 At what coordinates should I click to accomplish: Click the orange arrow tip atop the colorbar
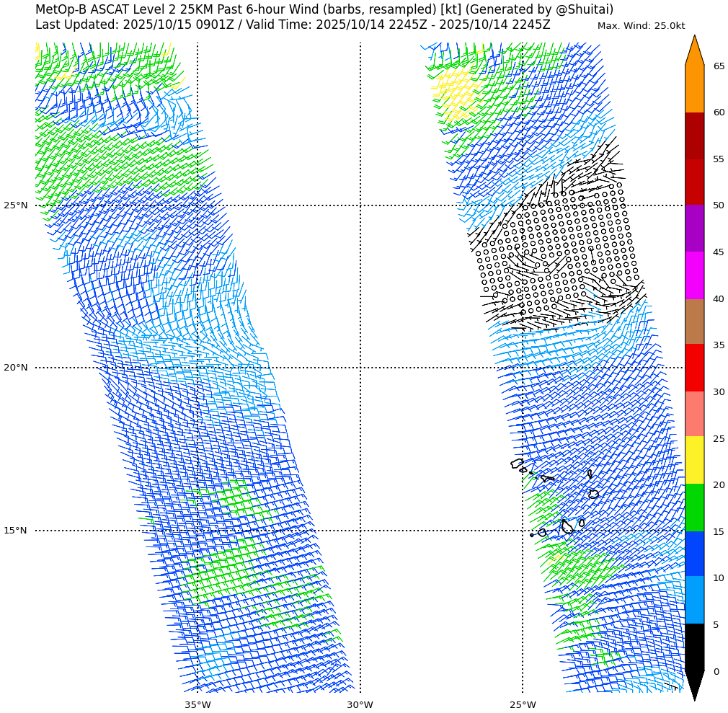[x=694, y=50]
